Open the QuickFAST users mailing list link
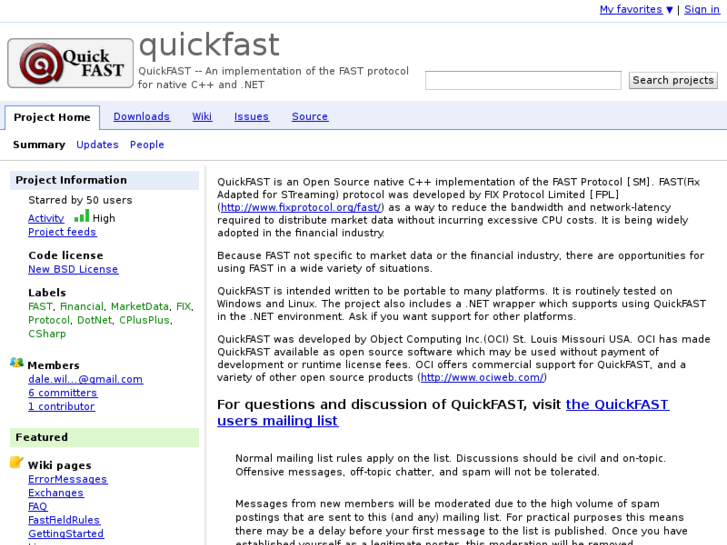Image resolution: width=727 pixels, height=545 pixels. click(443, 412)
